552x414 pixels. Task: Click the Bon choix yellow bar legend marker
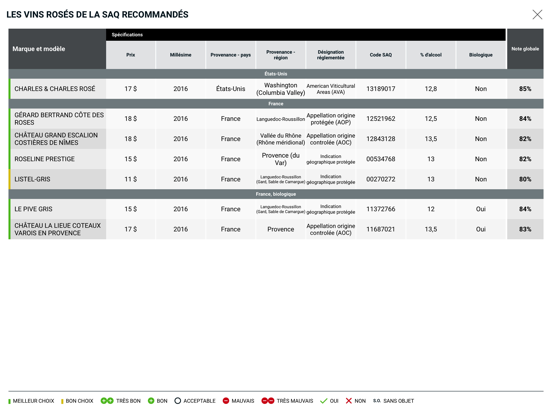click(62, 401)
